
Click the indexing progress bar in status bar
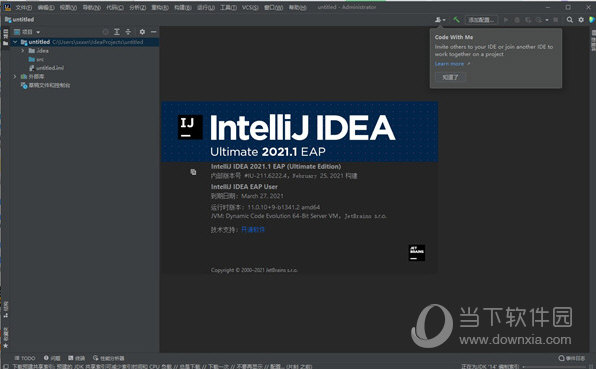point(555,366)
